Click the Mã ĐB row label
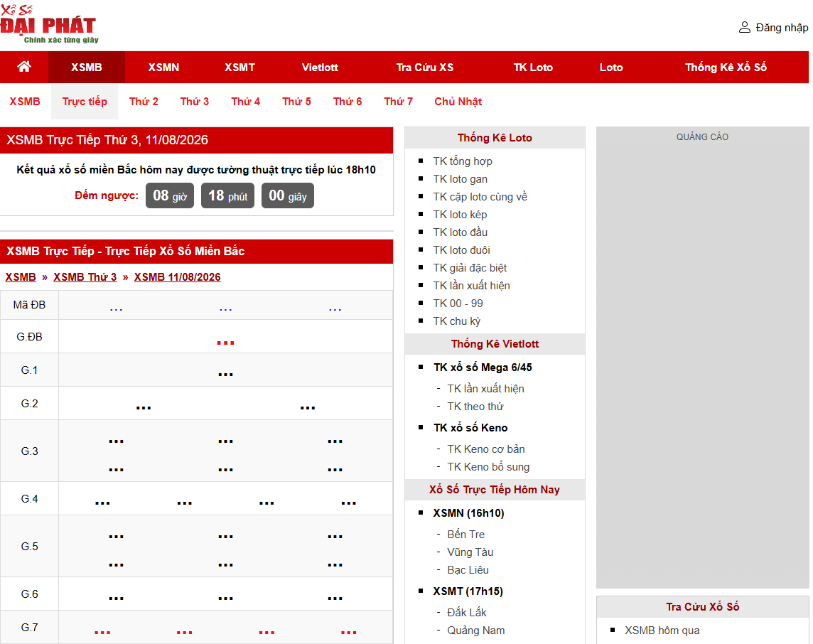Viewport: 813px width, 644px height. (x=29, y=305)
